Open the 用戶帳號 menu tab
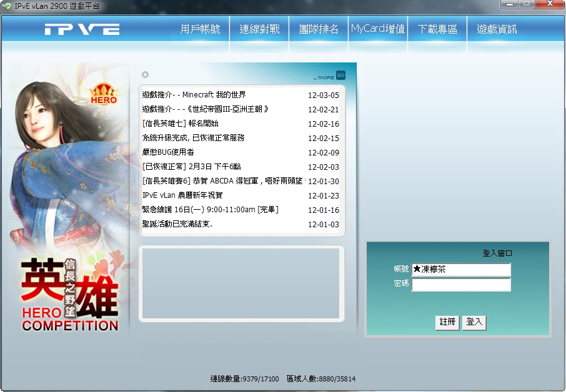Image resolution: width=566 pixels, height=392 pixels. 200,29
